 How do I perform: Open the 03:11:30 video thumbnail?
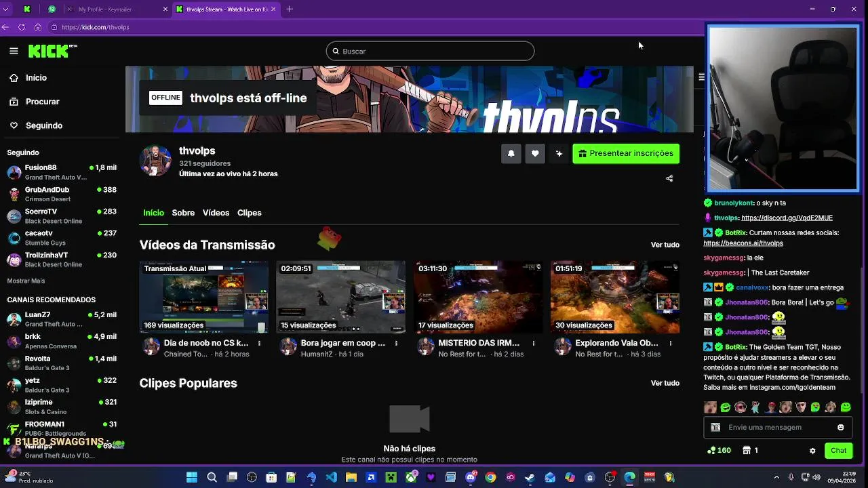point(478,297)
